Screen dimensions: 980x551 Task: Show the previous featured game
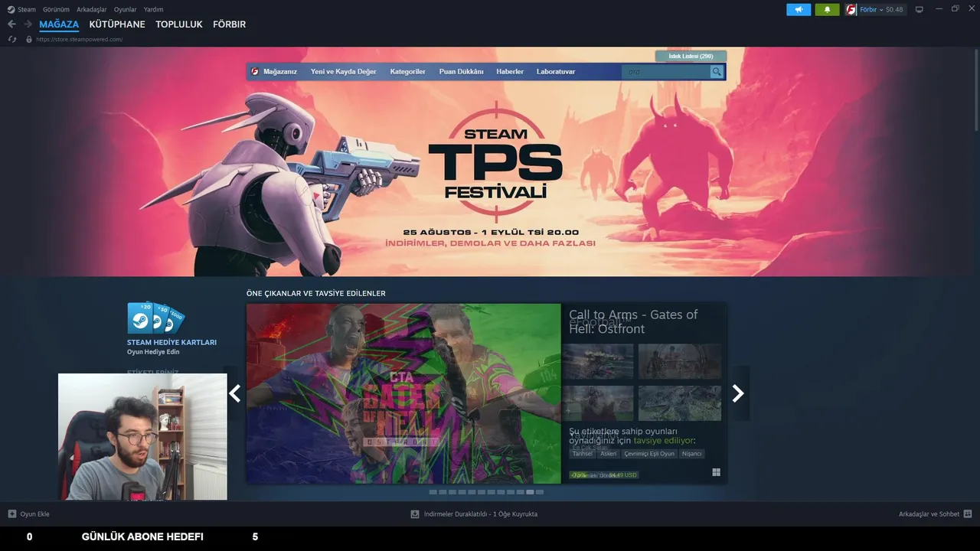tap(235, 393)
